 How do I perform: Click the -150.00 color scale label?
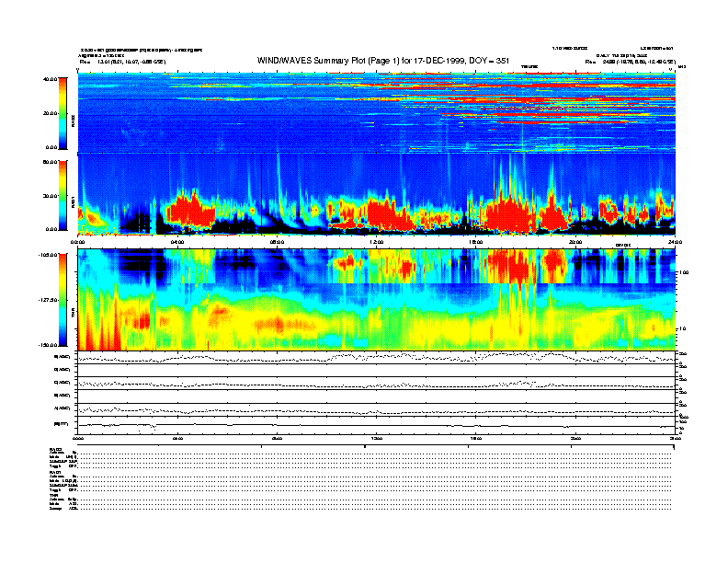(x=48, y=345)
